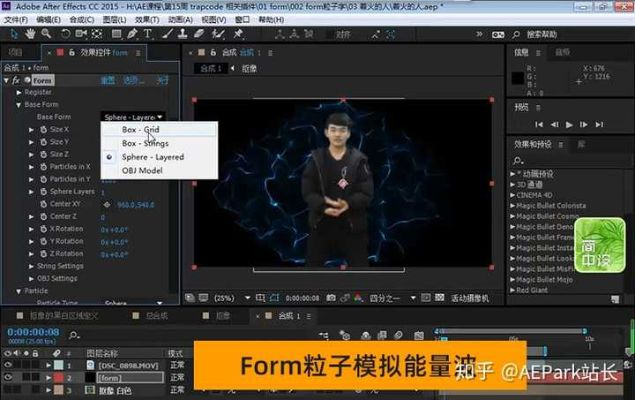Click the Size X stopwatch icon

pyautogui.click(x=42, y=129)
